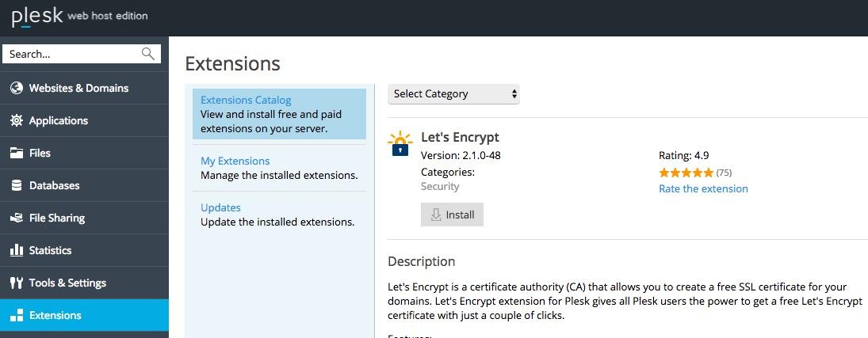This screenshot has height=338, width=868.
Task: Click the Files folder icon
Action: (x=17, y=153)
